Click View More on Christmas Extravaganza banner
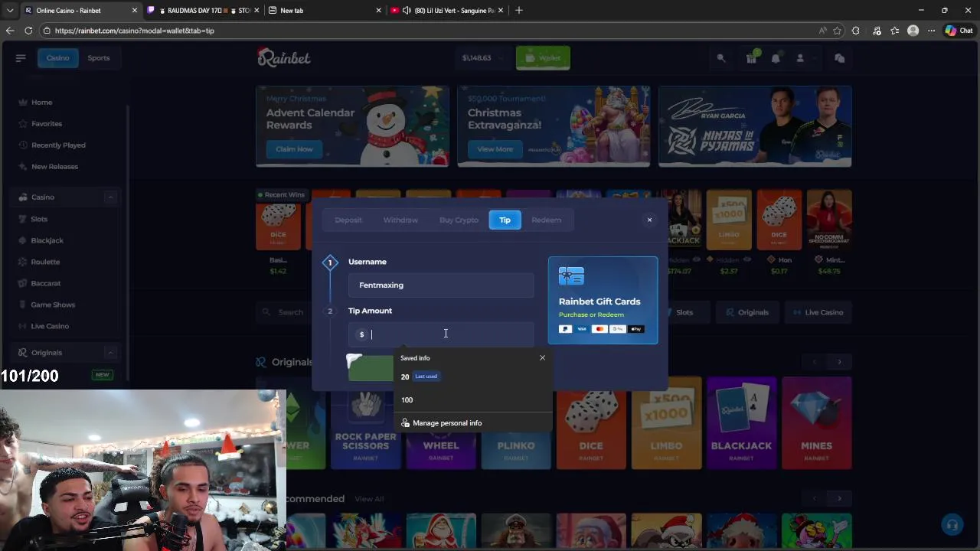Image resolution: width=980 pixels, height=551 pixels. 495,149
